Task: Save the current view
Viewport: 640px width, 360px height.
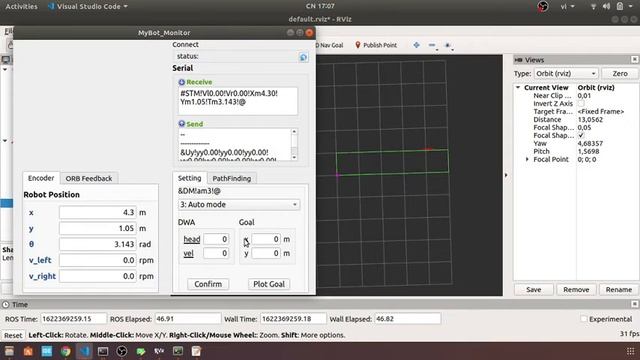Action: click(533, 289)
